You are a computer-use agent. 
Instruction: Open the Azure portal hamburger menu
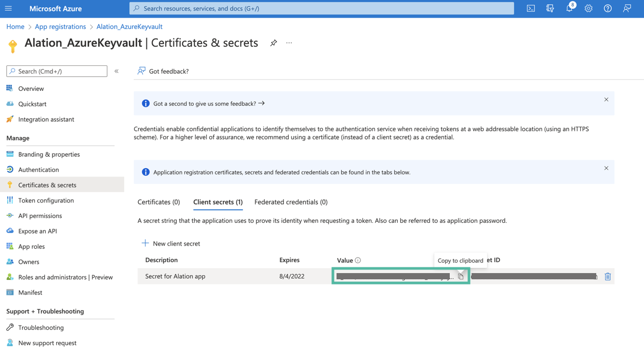(x=8, y=8)
